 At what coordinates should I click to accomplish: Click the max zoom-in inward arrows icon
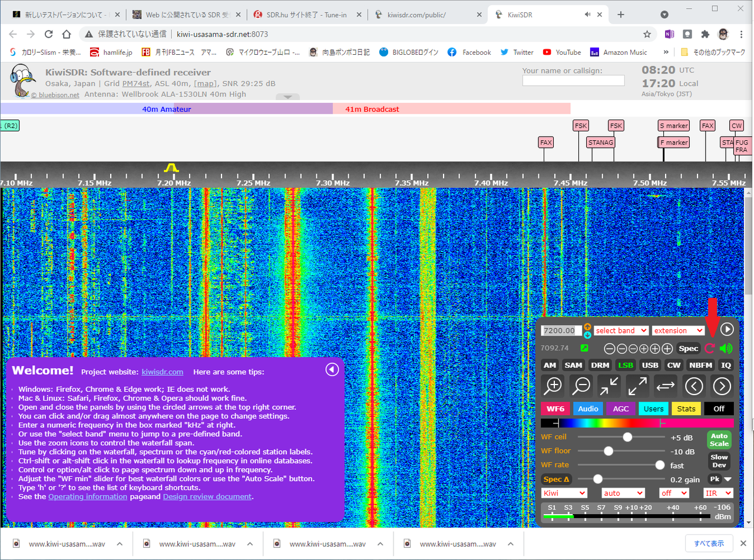point(609,386)
